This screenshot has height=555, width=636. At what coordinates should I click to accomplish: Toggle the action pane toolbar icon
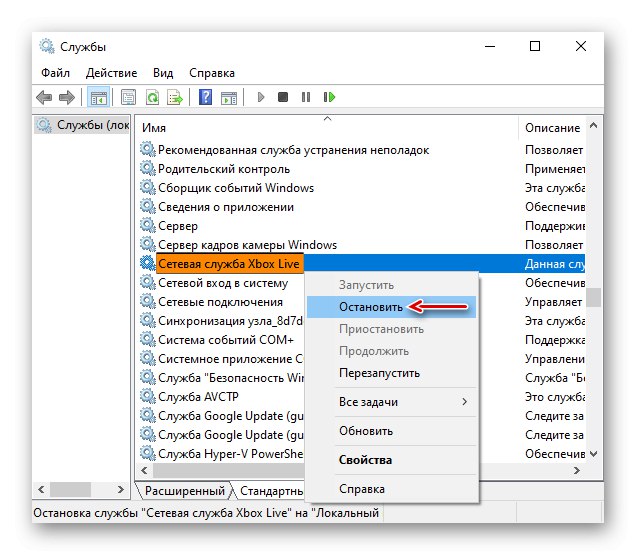pyautogui.click(x=229, y=97)
